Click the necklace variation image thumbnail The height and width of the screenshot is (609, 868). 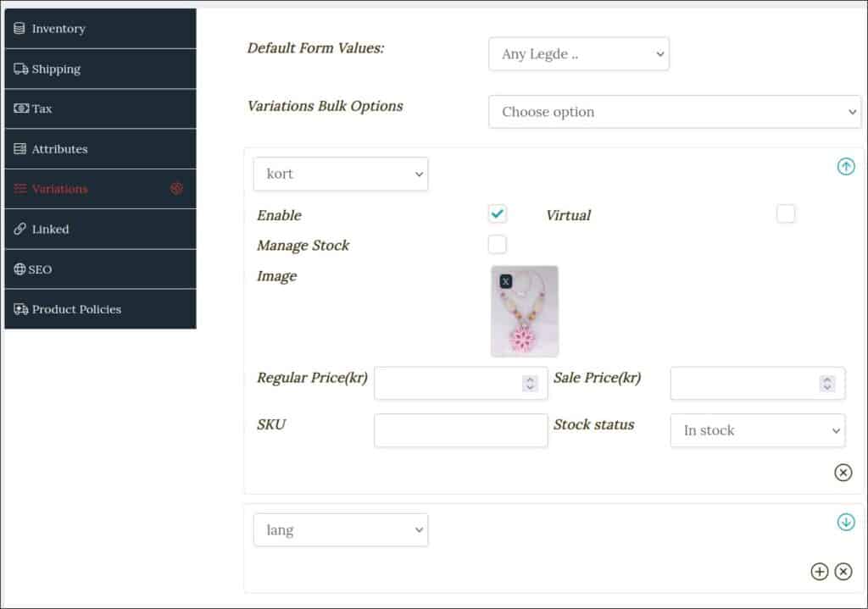point(524,311)
